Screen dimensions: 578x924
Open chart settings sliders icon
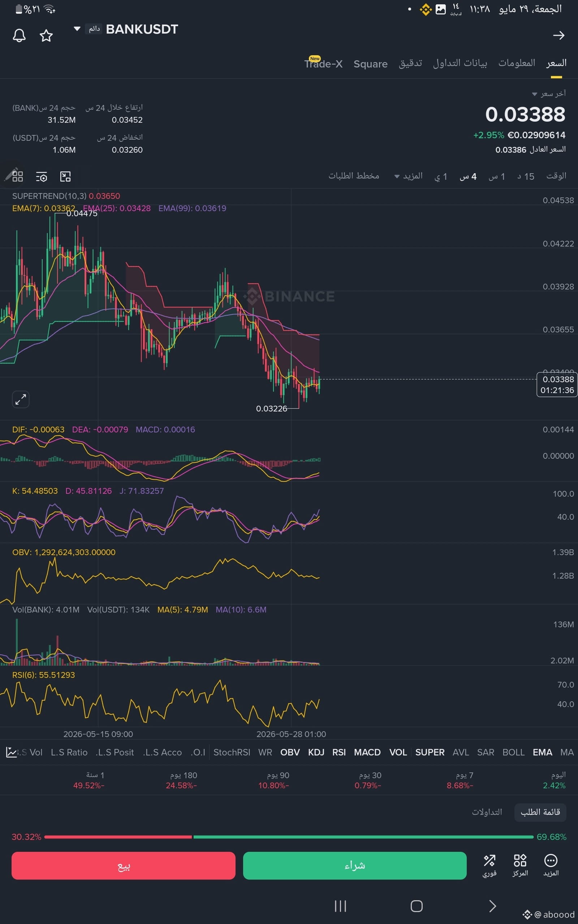(41, 176)
